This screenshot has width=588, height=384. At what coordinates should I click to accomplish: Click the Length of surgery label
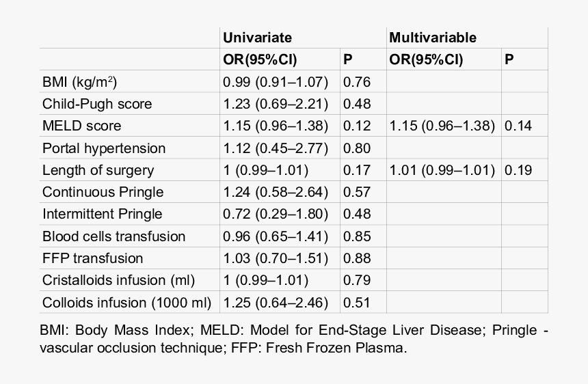click(x=98, y=170)
